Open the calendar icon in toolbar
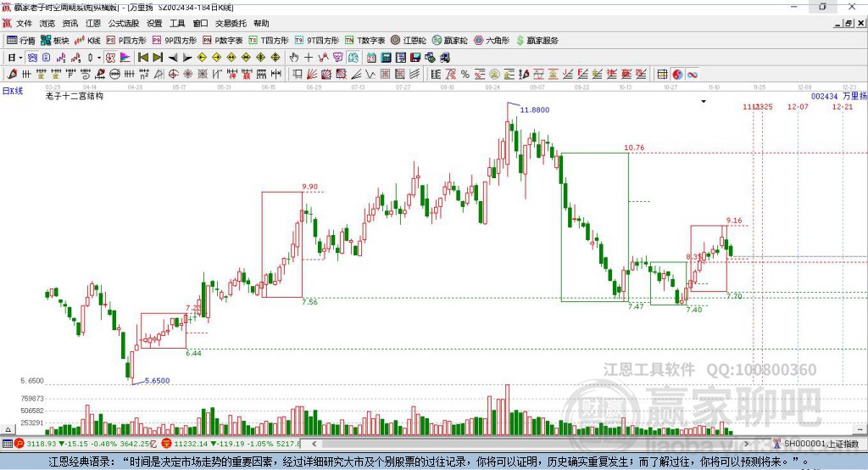Screen dimensions: 868x470 click(x=371, y=58)
